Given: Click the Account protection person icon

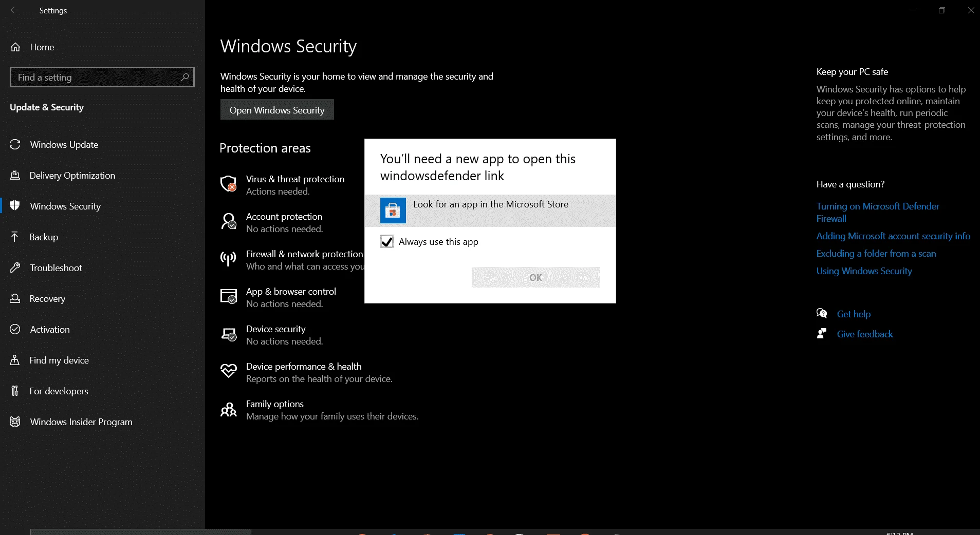Looking at the screenshot, I should click(x=229, y=221).
